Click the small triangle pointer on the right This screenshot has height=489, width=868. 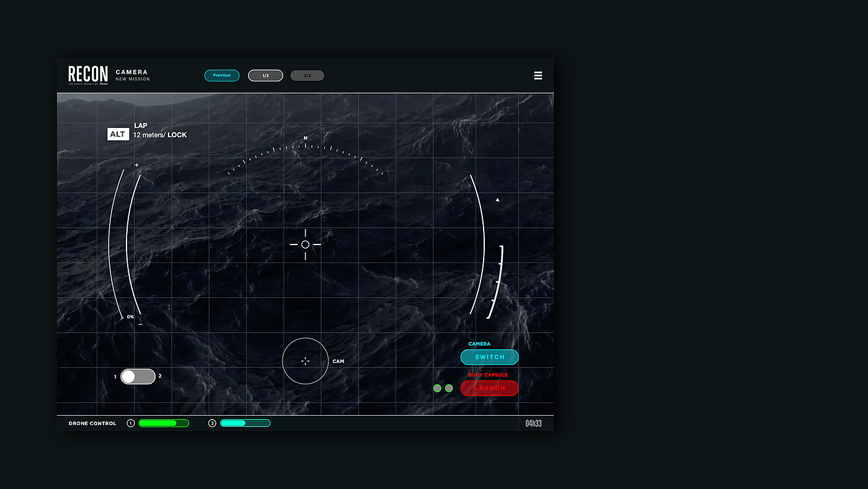click(497, 200)
